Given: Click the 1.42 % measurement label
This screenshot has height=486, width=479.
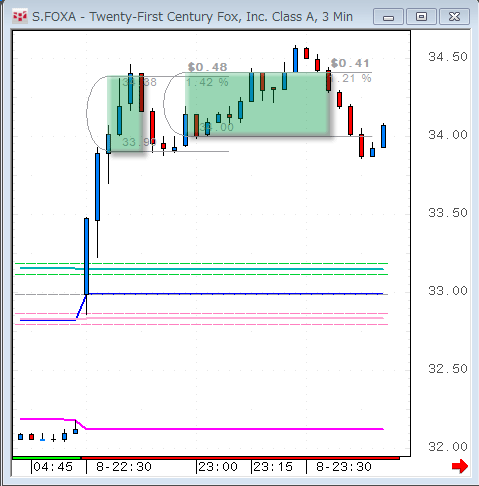Looking at the screenshot, I should click(x=207, y=82).
